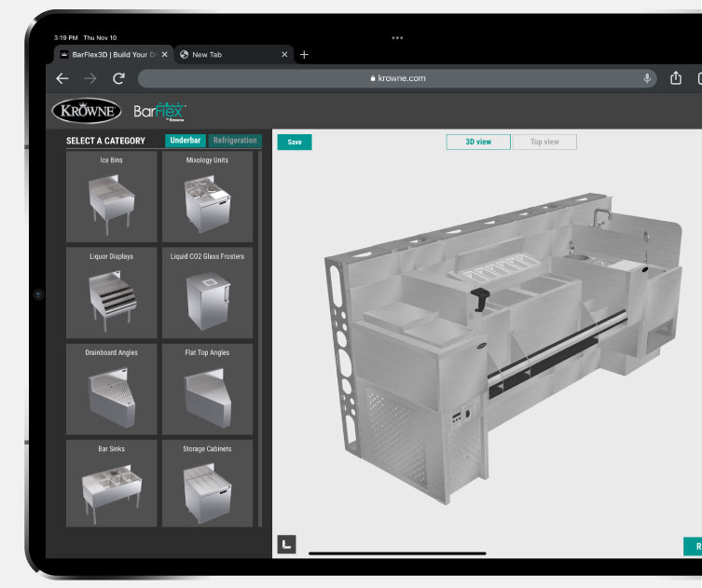The height and width of the screenshot is (588, 702).
Task: Switch to Refrigeration category toggle
Action: point(234,141)
